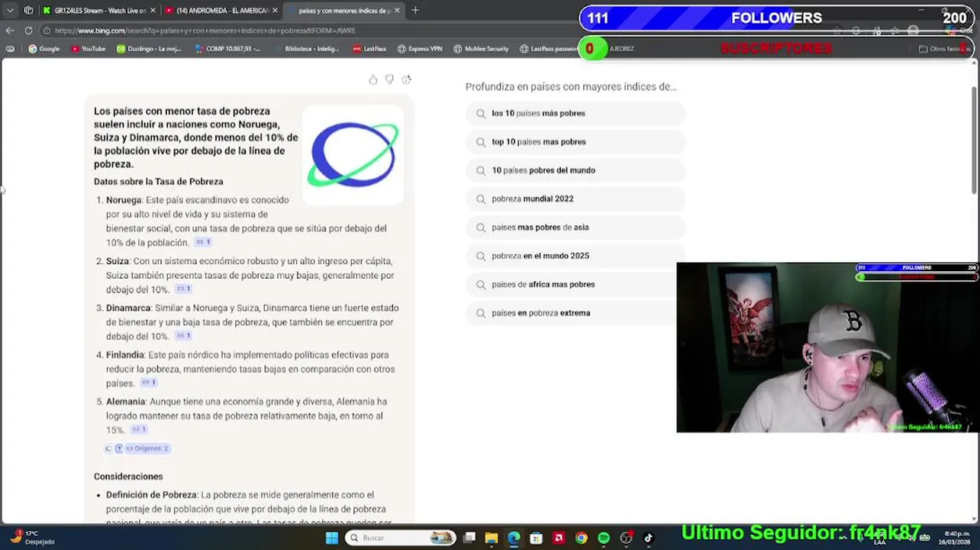This screenshot has width=980, height=550.
Task: Open the citation link after the Suiza entry
Action: tap(183, 290)
